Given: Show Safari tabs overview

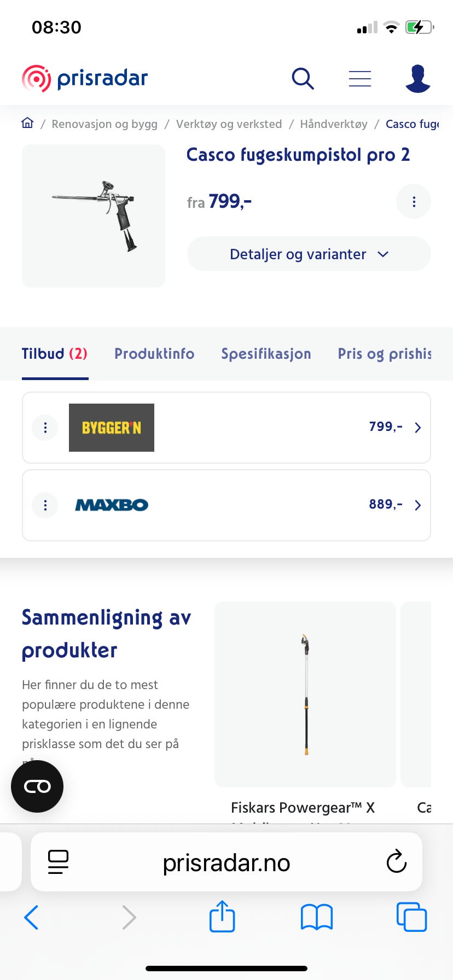Looking at the screenshot, I should (x=411, y=917).
